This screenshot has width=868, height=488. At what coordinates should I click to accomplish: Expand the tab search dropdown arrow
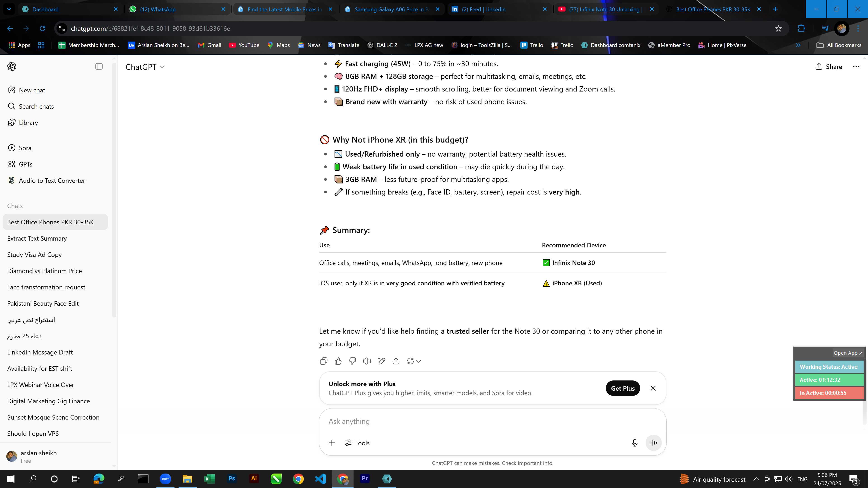tap(9, 9)
